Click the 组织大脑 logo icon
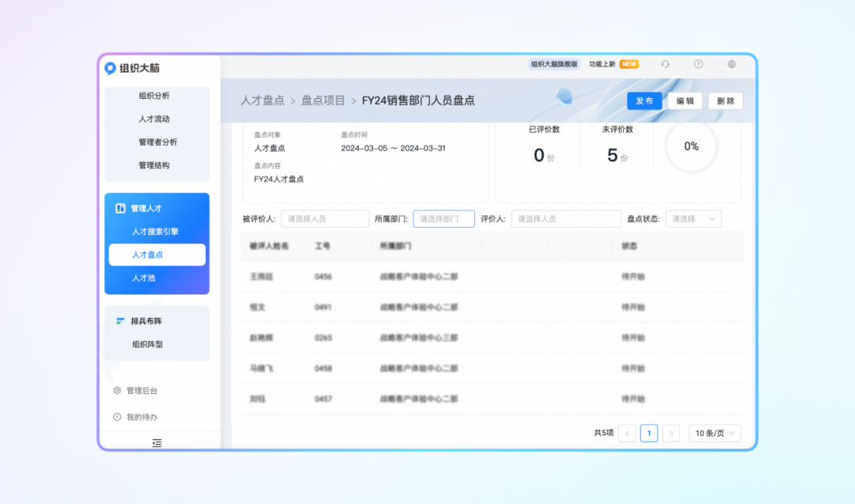This screenshot has height=504, width=855. click(x=111, y=68)
